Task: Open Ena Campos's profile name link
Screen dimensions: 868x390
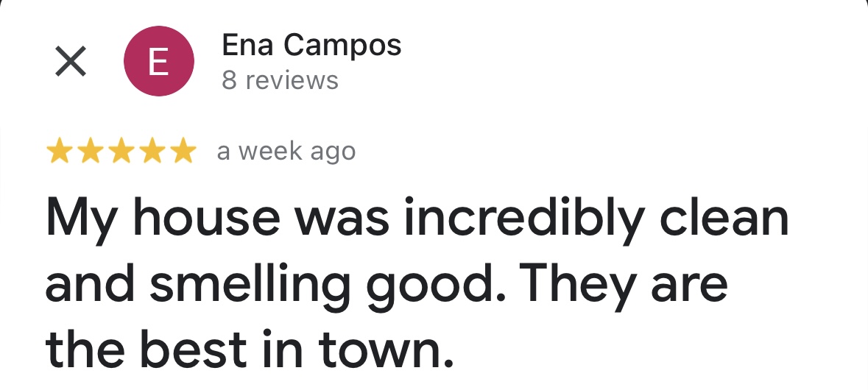Action: click(x=311, y=46)
